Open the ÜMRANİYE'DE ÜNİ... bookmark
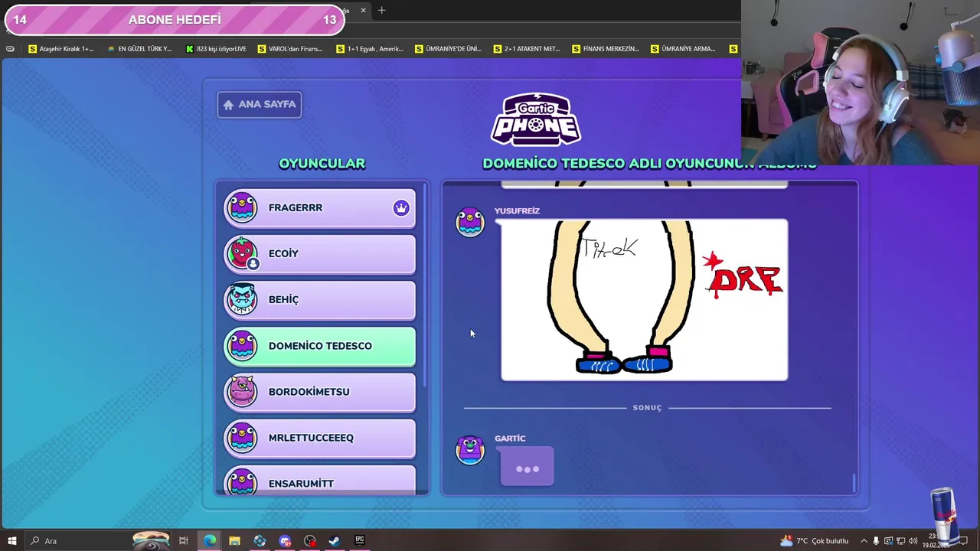The height and width of the screenshot is (551, 980). coord(448,49)
